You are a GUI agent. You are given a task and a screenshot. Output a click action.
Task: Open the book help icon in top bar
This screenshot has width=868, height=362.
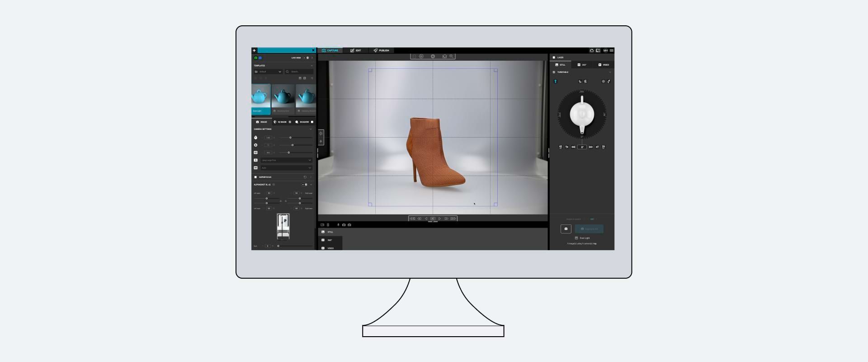[x=598, y=51]
